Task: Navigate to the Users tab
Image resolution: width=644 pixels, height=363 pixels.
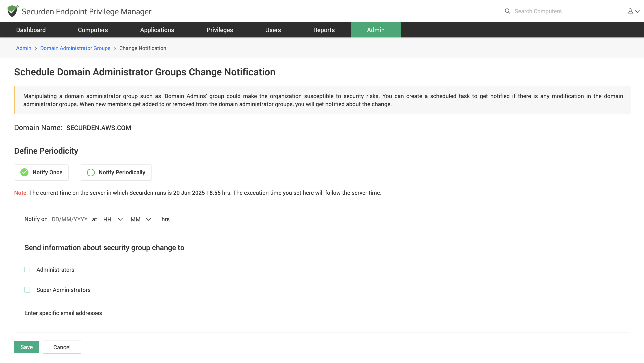Action: pyautogui.click(x=273, y=30)
